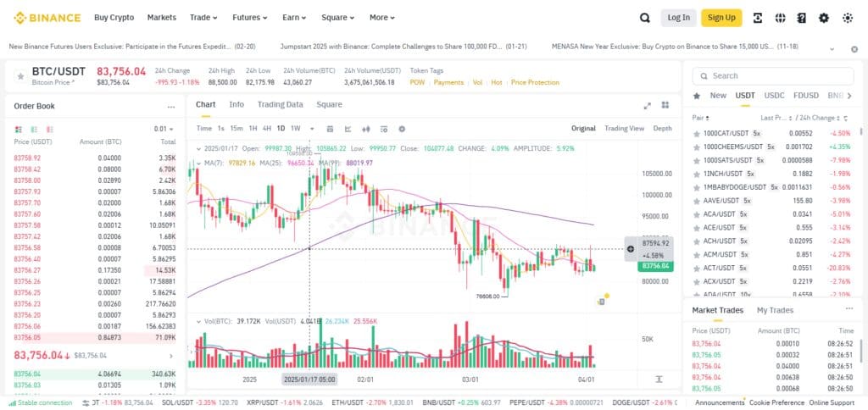The width and height of the screenshot is (868, 410).
Task: Click the crosshair plus price marker
Action: pos(631,249)
